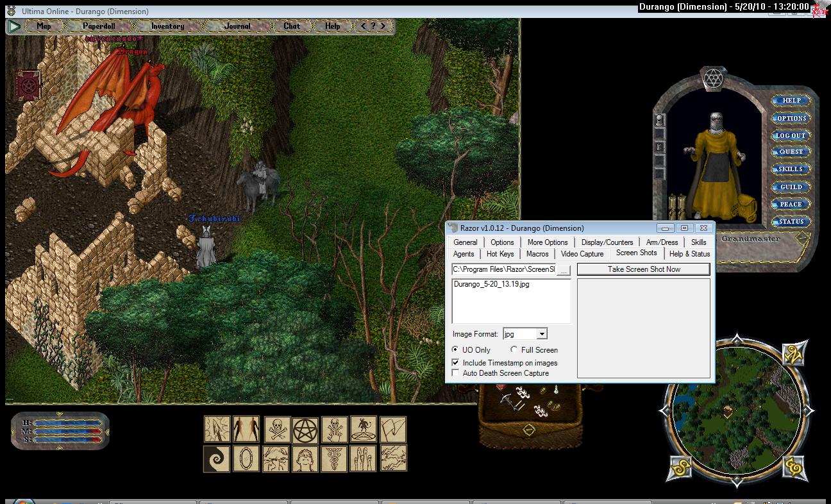Viewport: 831px width, 504px height.
Task: Select the Full Screen radio button
Action: (x=514, y=349)
